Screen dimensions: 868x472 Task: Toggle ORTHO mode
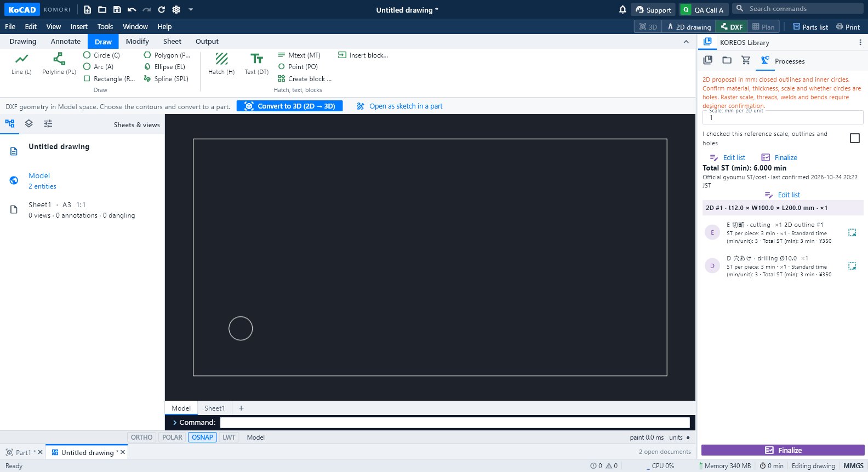pyautogui.click(x=141, y=437)
